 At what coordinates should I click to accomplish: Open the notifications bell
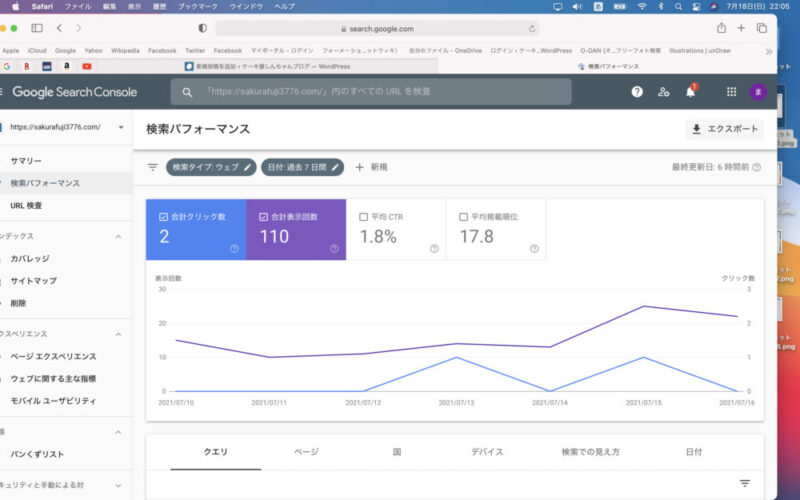(x=690, y=92)
